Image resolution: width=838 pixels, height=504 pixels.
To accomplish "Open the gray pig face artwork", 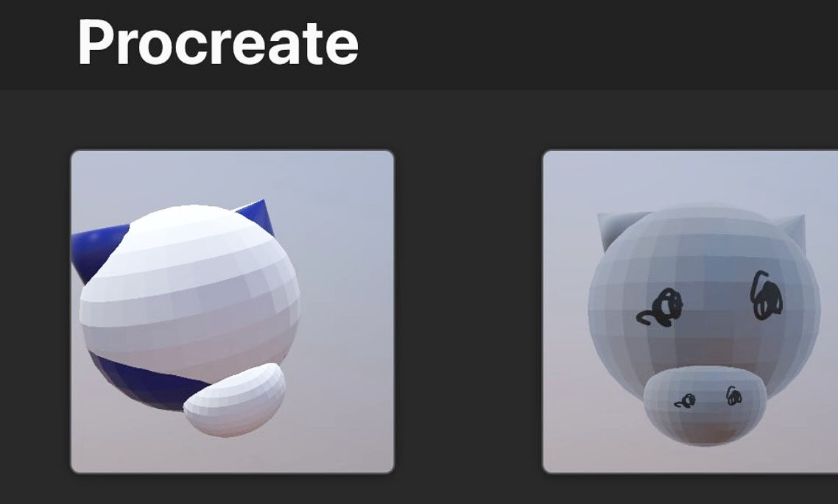I will [690, 312].
